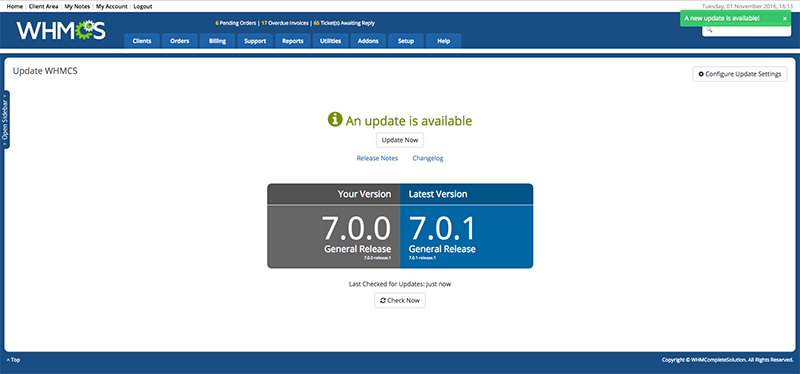Click the search magnifier icon
Viewport: 800px width, 374px height.
[x=709, y=30]
